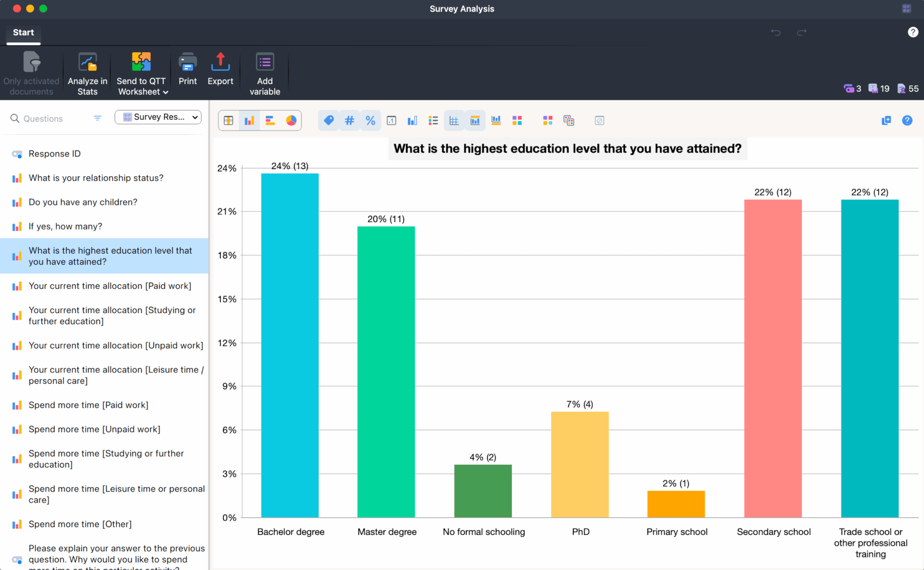
Task: Toggle percentage labels on the chart
Action: [x=370, y=120]
